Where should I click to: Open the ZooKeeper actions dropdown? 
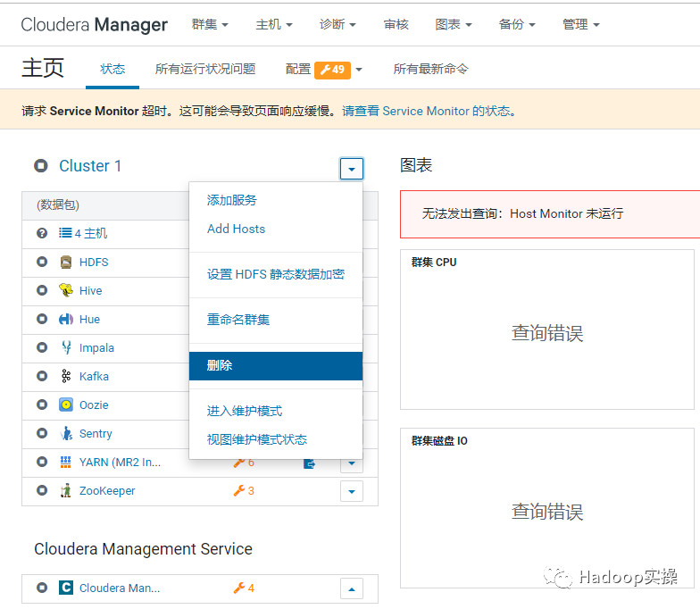pos(352,491)
